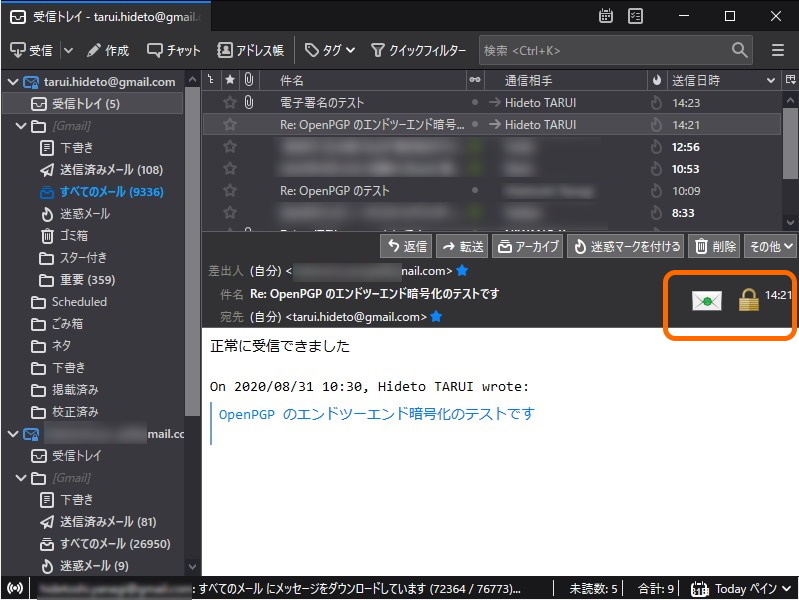799x600 pixels.
Task: Open 送信済みメール (108) folder
Action: (x=102, y=170)
